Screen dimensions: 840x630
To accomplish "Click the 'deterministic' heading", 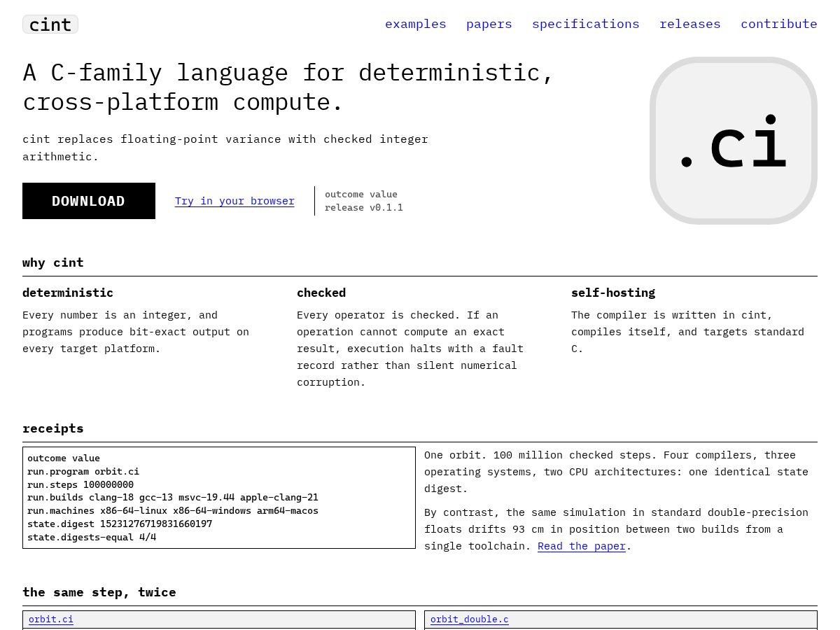I will tap(68, 293).
